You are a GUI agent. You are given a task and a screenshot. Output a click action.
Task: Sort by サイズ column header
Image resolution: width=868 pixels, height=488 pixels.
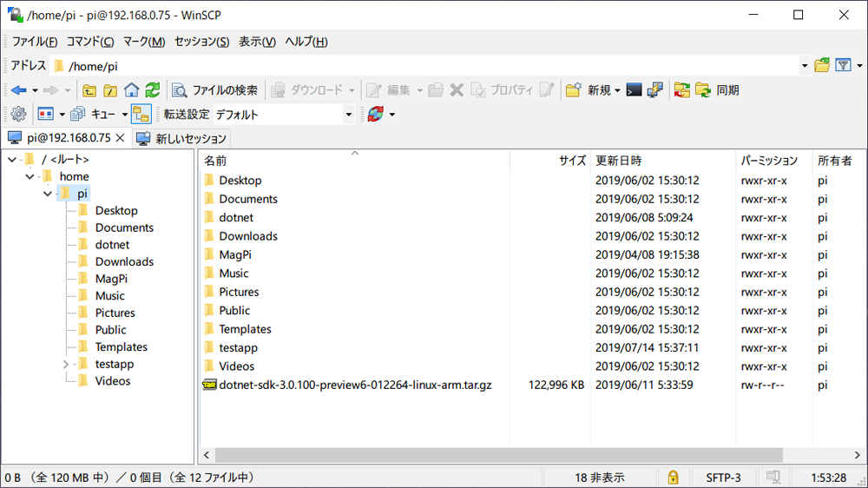550,161
